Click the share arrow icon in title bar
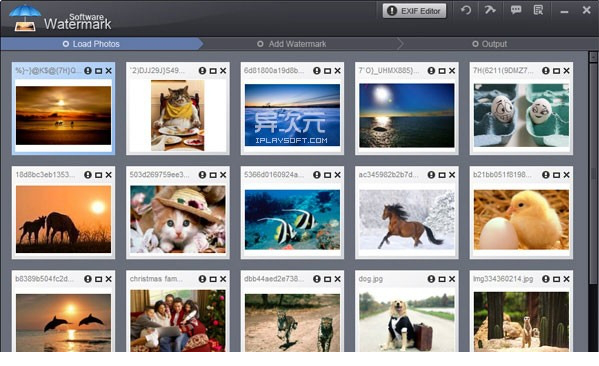This screenshot has height=366, width=599. click(490, 10)
